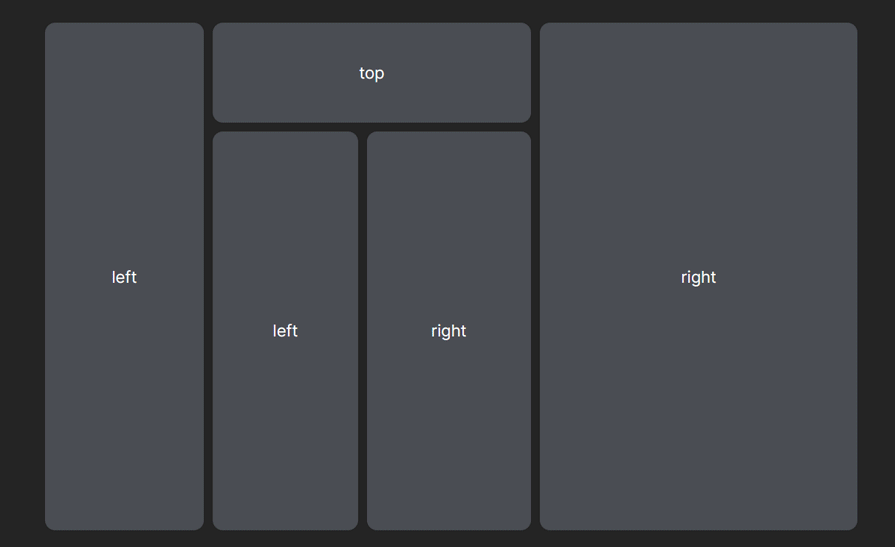Screen dimensions: 895x547
Task: Click divider between outer left and top panels
Action: (208, 73)
